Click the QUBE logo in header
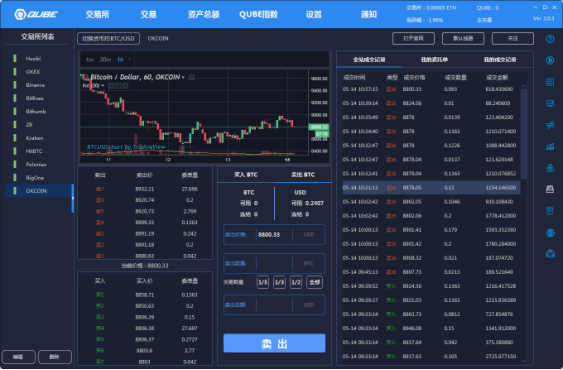This screenshot has height=370, width=563. 36,14
